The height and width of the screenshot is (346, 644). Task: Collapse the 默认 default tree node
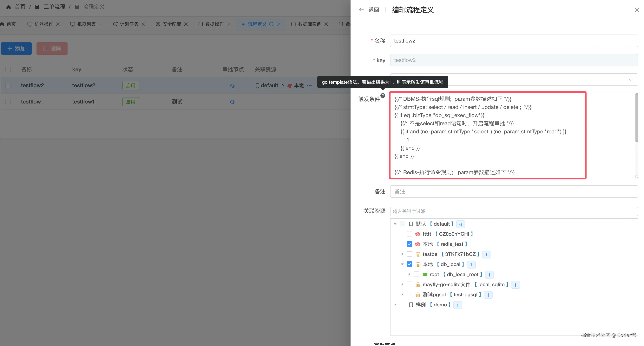tap(395, 224)
